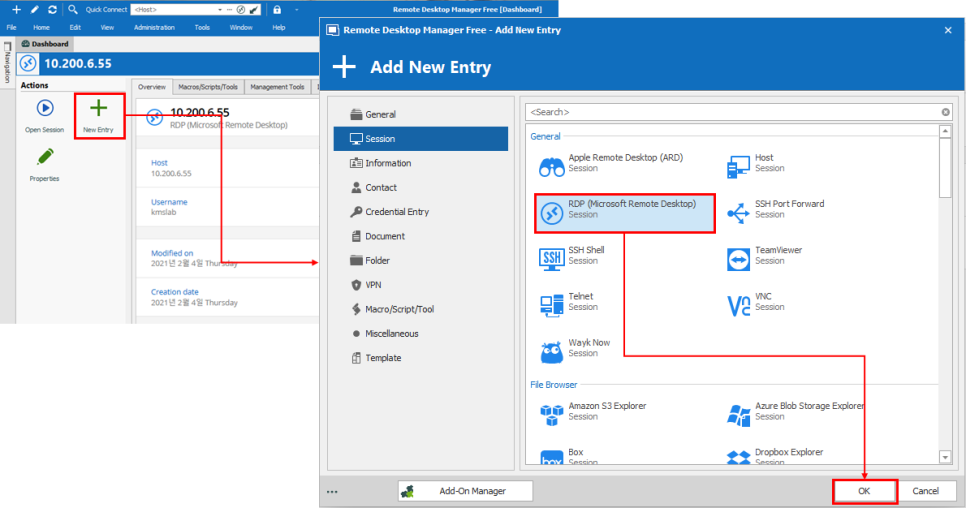Click the last icon in the Quick Connect box
The width and height of the screenshot is (966, 508).
(x=254, y=10)
